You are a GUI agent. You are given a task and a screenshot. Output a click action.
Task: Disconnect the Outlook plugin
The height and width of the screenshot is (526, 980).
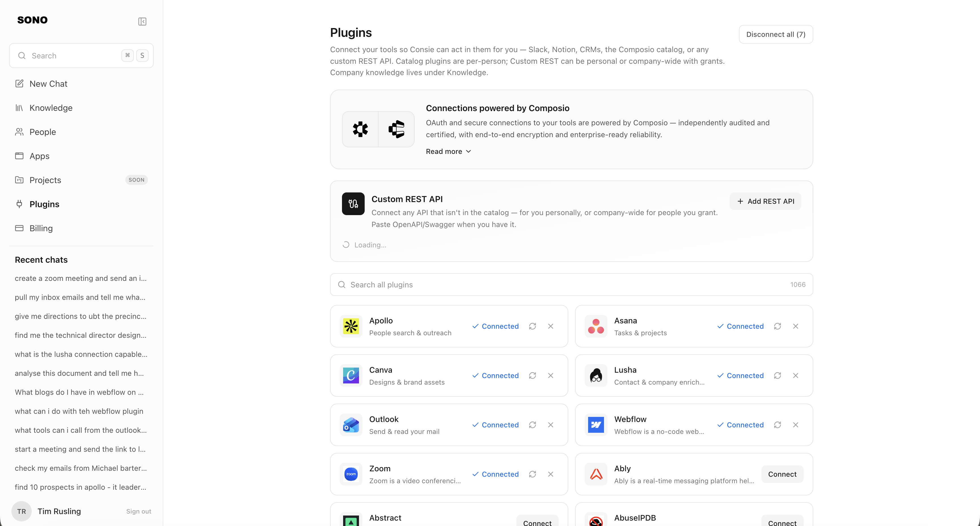coord(550,425)
